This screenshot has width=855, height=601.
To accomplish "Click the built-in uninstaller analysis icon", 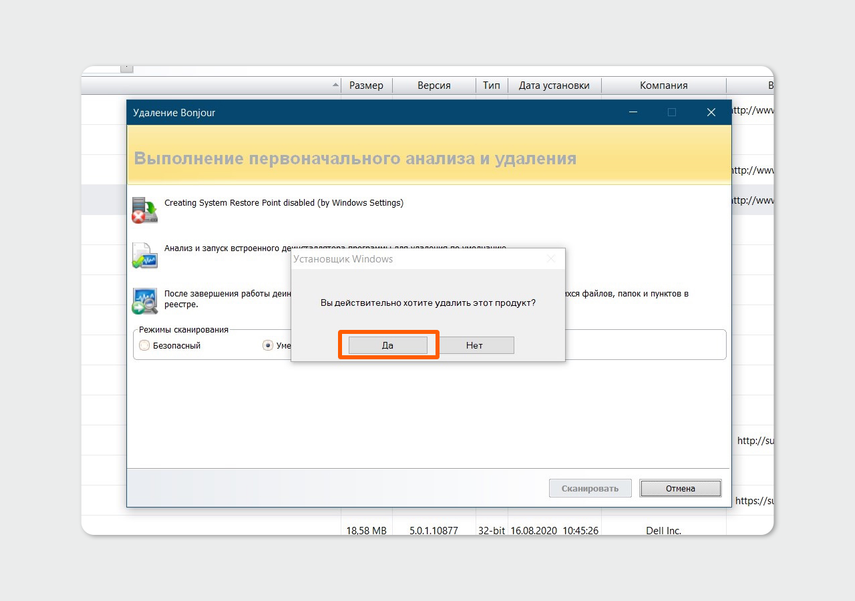I will coord(144,255).
